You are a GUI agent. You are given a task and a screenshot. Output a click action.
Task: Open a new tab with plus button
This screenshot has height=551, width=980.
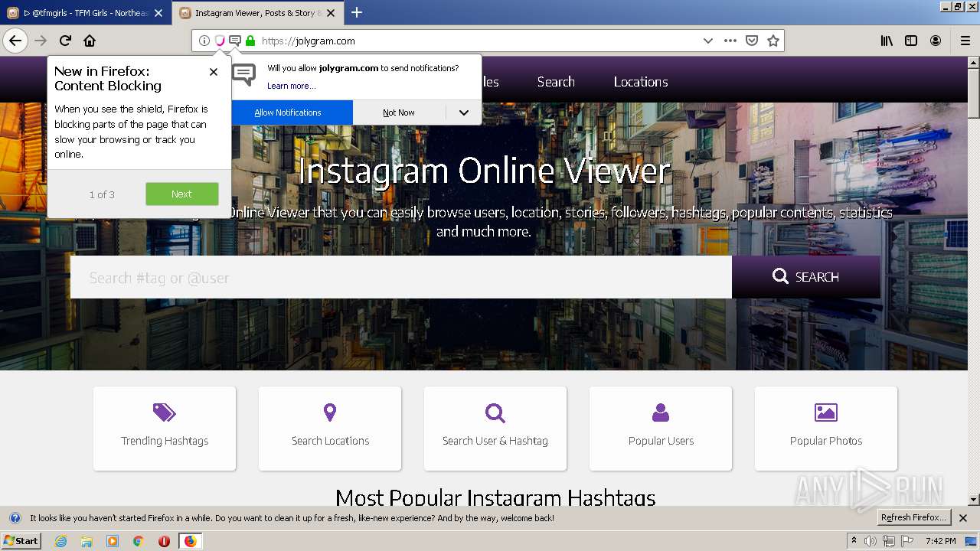pyautogui.click(x=357, y=12)
